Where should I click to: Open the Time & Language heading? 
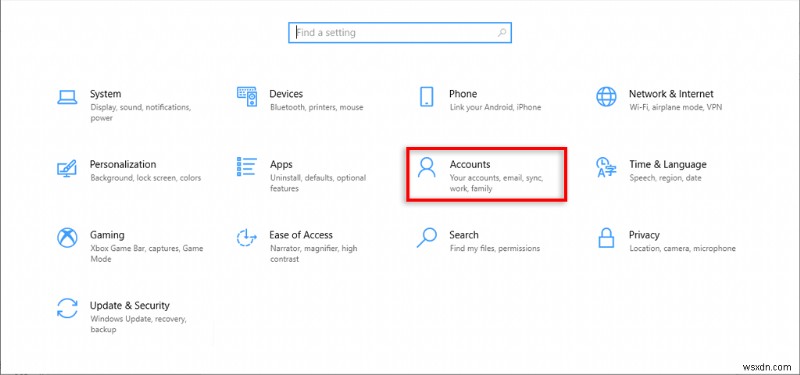click(x=667, y=164)
